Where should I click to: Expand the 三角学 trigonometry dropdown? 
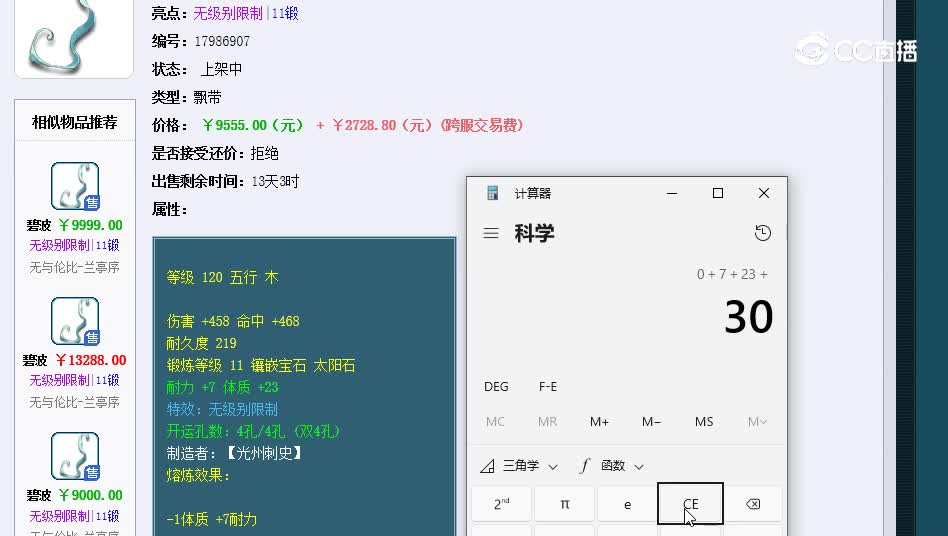click(519, 466)
